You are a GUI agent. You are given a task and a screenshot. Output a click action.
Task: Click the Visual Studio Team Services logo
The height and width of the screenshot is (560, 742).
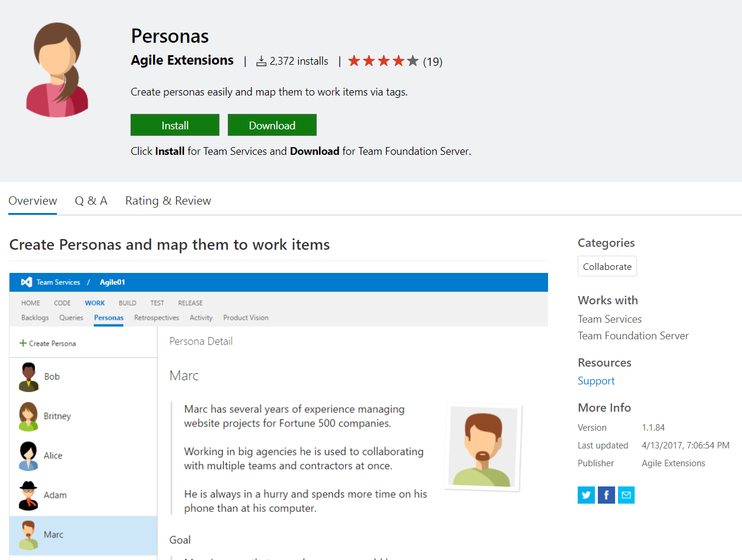point(26,282)
